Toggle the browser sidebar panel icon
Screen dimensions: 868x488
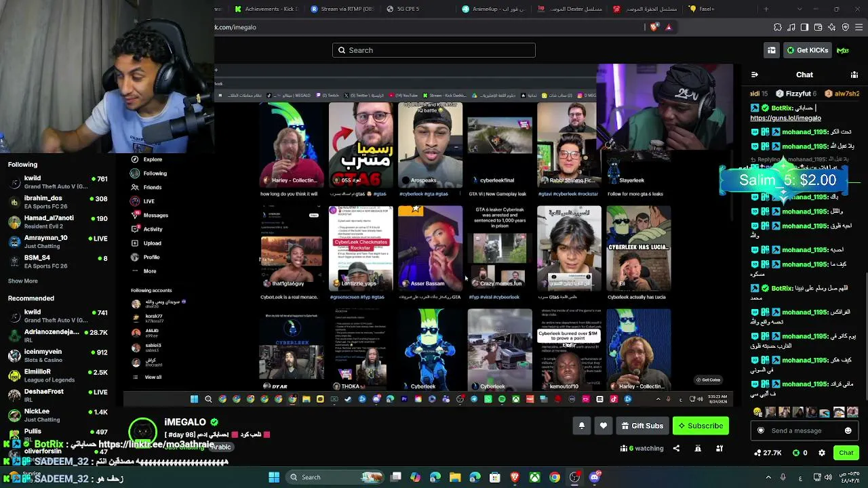tap(804, 27)
